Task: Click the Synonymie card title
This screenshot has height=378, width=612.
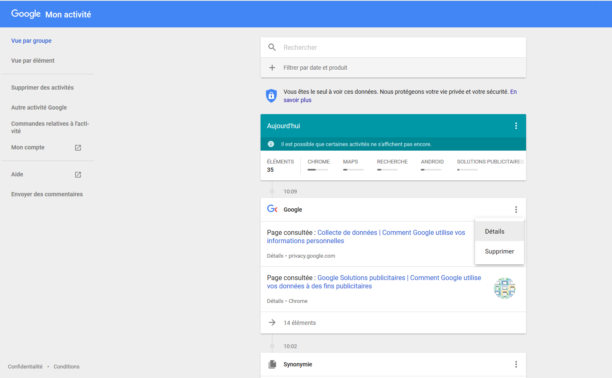Action: coord(298,364)
